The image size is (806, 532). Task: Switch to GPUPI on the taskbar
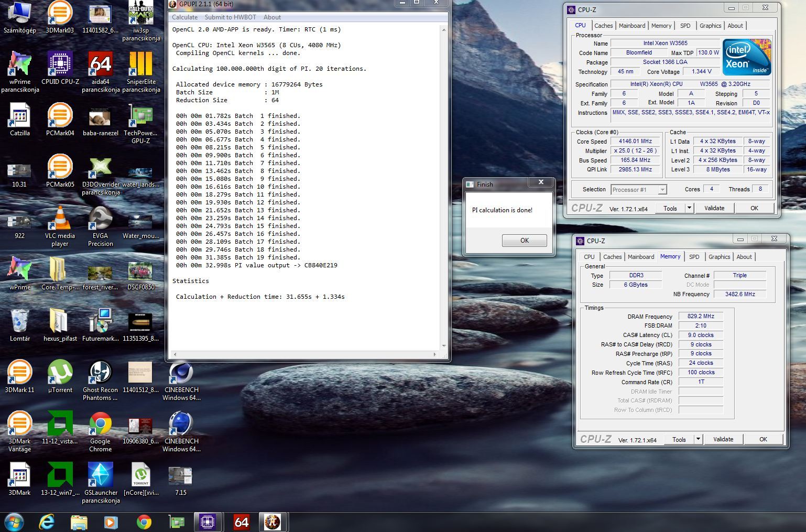272,522
